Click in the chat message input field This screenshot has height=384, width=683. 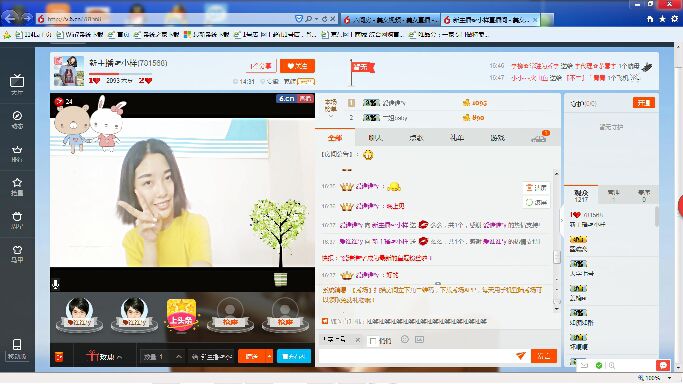click(x=417, y=356)
